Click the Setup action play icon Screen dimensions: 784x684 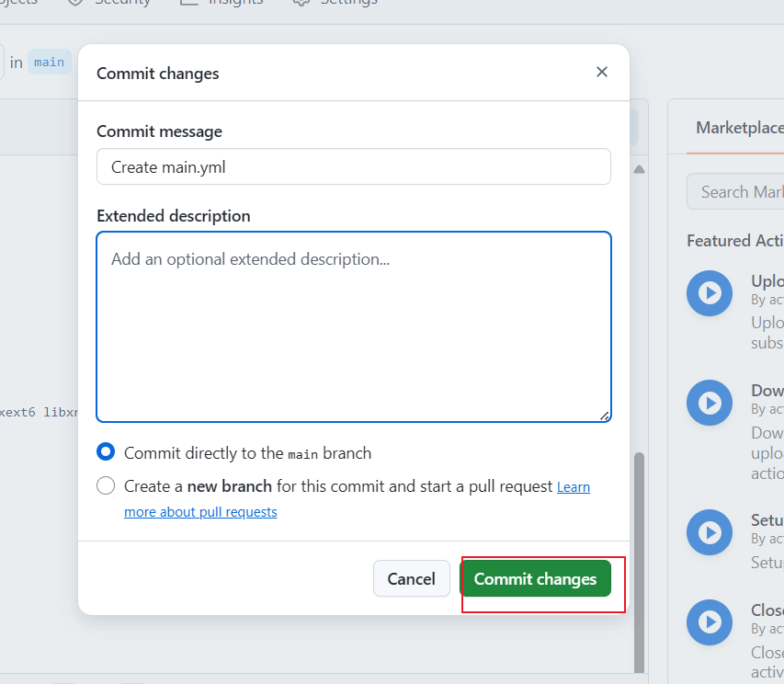[x=710, y=532]
